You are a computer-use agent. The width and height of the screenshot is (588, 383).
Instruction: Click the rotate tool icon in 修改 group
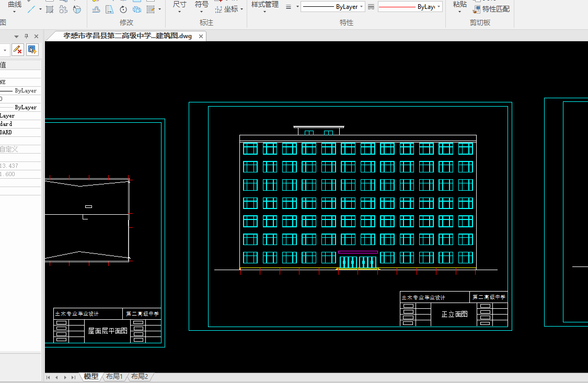coord(123,9)
